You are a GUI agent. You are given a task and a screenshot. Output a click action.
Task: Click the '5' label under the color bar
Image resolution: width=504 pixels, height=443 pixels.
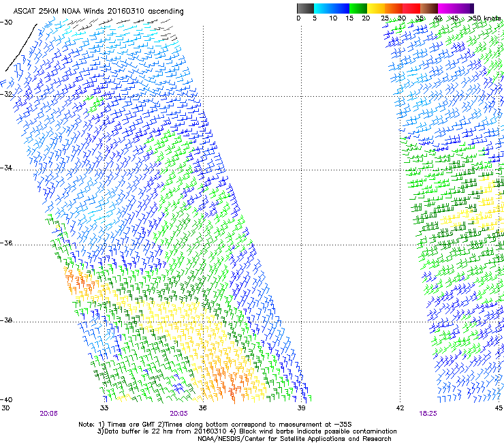pos(315,18)
